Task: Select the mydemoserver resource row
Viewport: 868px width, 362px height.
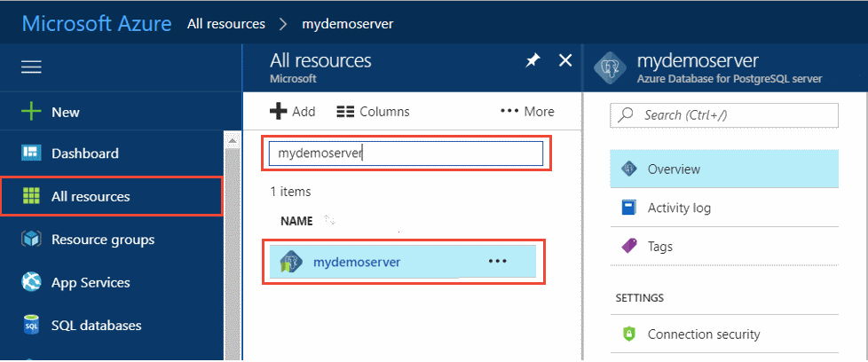Action: pyautogui.click(x=403, y=262)
